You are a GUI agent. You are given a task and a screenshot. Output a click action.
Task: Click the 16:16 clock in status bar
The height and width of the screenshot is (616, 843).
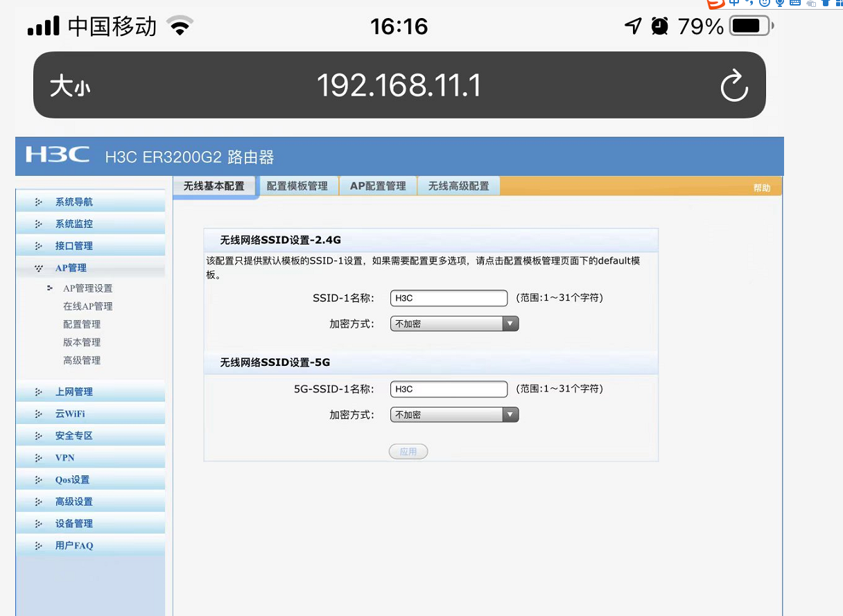pyautogui.click(x=399, y=26)
